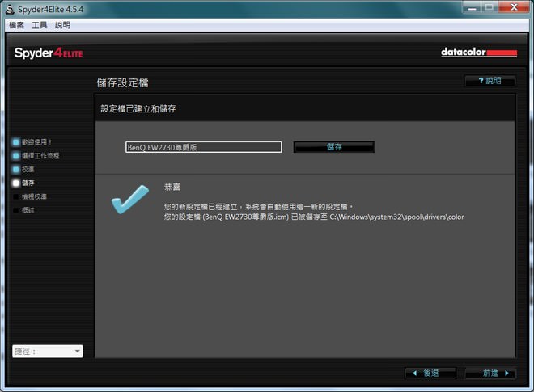534x392 pixels.
Task: Click the Spyder4ELITE logo
Action: 49,53
